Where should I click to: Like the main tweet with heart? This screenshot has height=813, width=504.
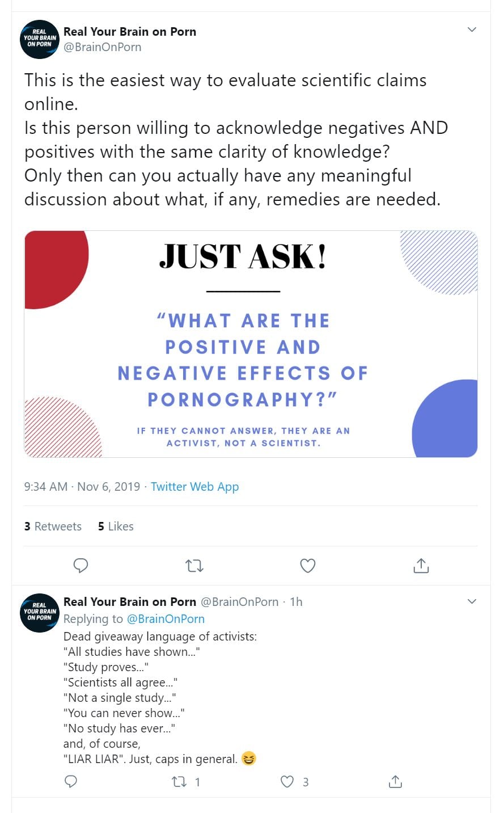click(307, 566)
